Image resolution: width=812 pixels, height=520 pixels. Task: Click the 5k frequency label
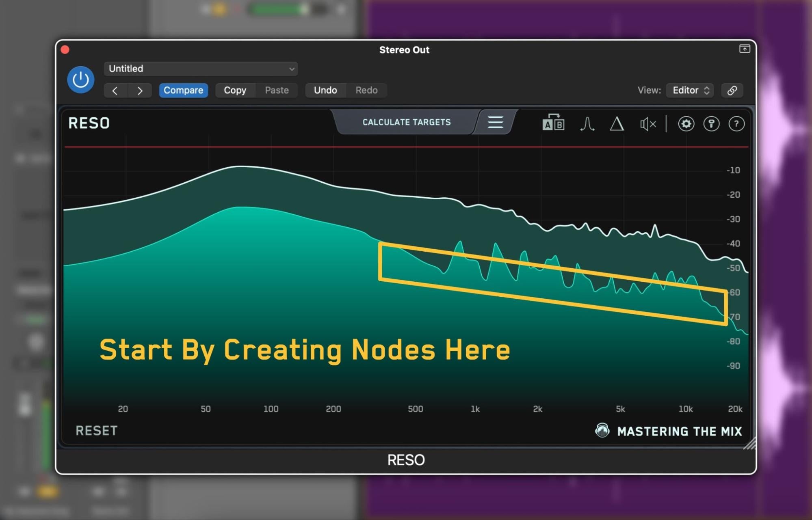tap(620, 409)
